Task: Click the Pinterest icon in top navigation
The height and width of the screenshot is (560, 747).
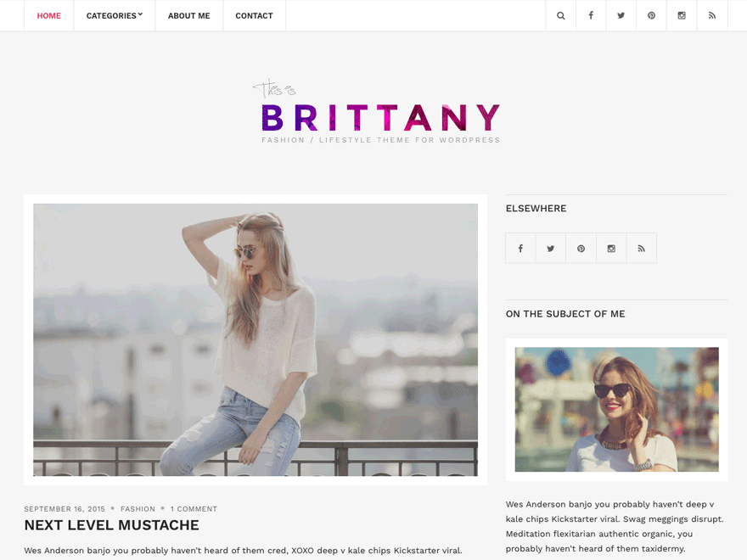Action: coord(651,16)
